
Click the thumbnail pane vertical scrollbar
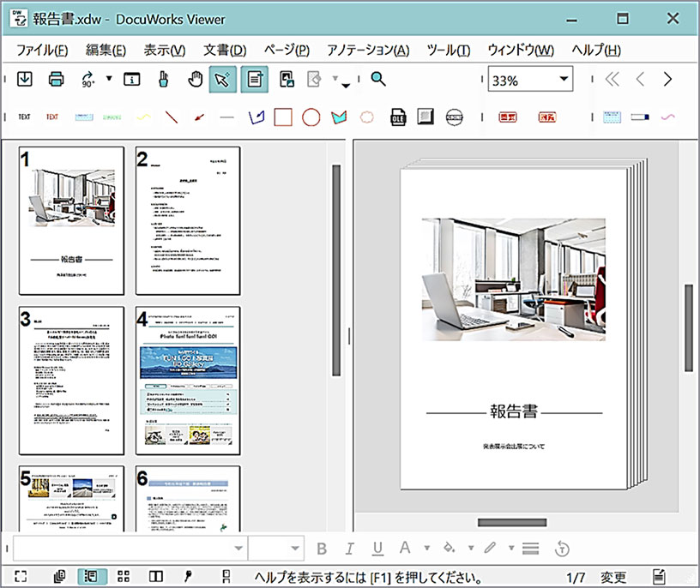pos(336,270)
